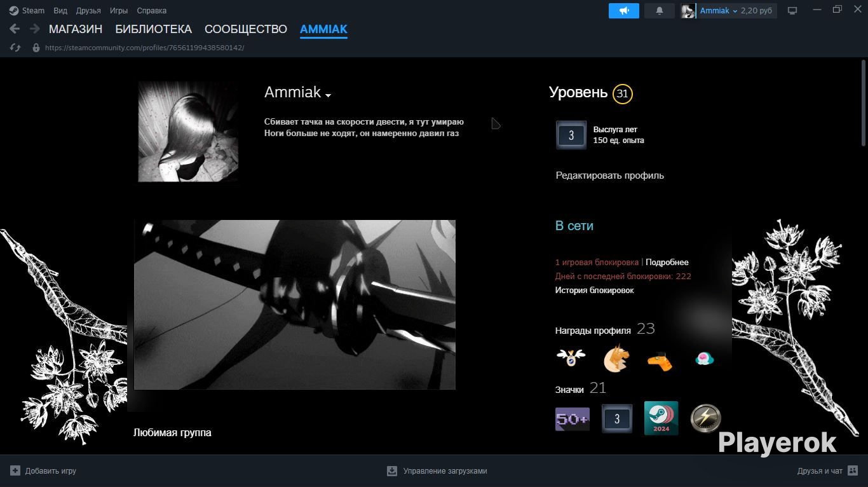
Task: Click the Любимая группа heading
Action: (172, 433)
